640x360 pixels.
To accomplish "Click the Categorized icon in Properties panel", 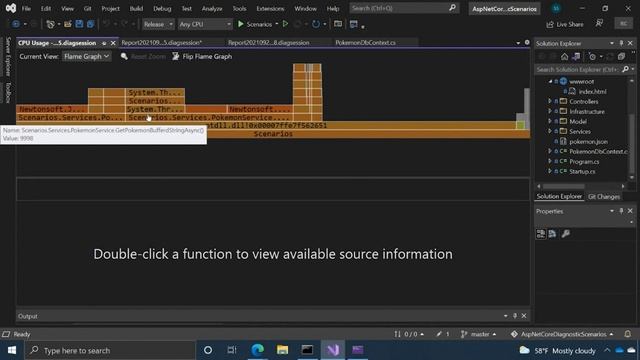I will click(541, 234).
